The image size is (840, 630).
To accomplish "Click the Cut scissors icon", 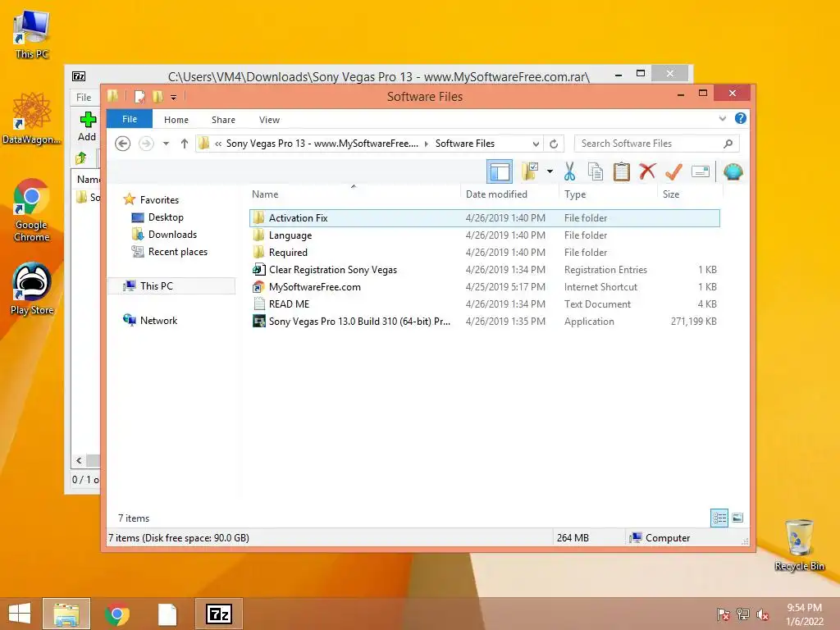I will [x=569, y=172].
